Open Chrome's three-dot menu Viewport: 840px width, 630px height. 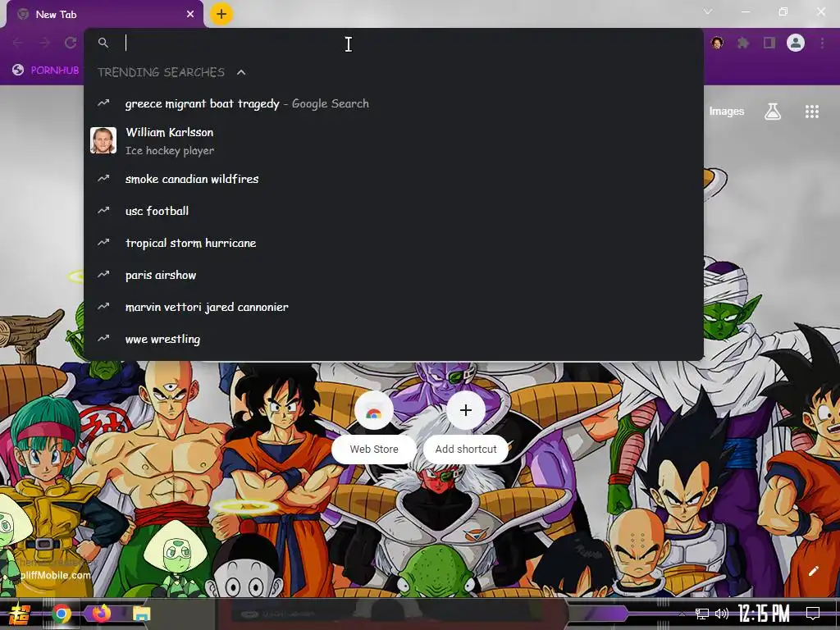pyautogui.click(x=822, y=43)
